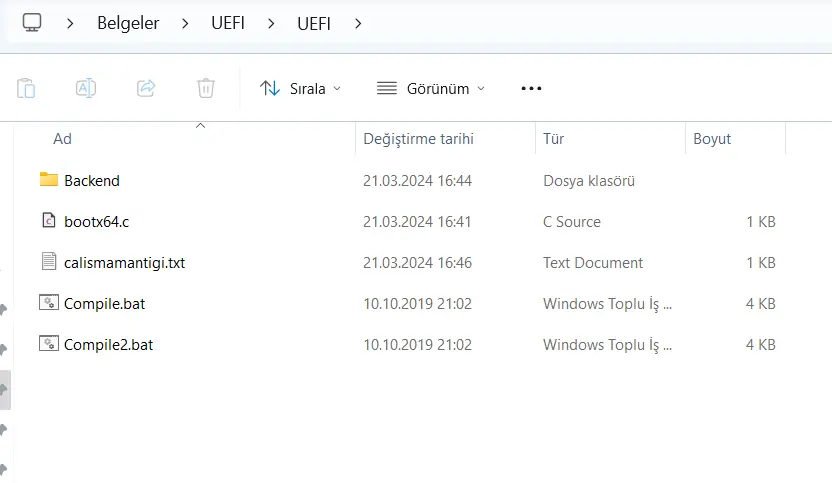Click the 1 KB size of bootx64.c
This screenshot has height=483, width=832.
pyautogui.click(x=761, y=222)
